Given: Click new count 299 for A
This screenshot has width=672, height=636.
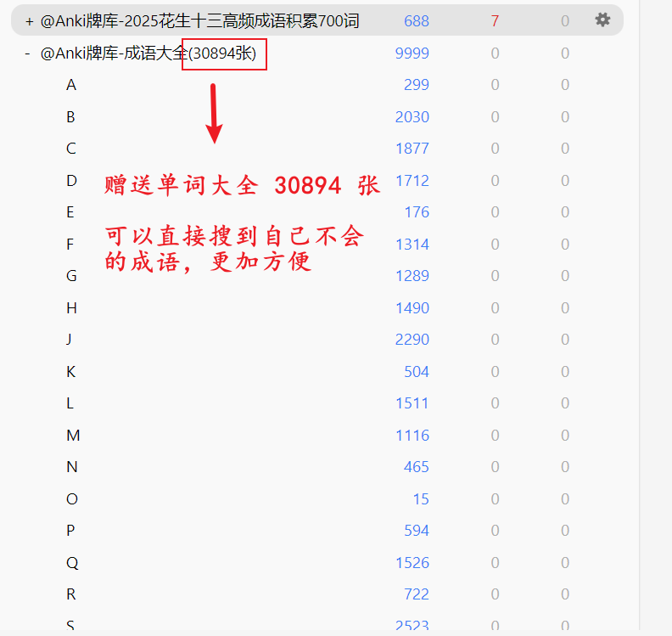Looking at the screenshot, I should [x=416, y=85].
